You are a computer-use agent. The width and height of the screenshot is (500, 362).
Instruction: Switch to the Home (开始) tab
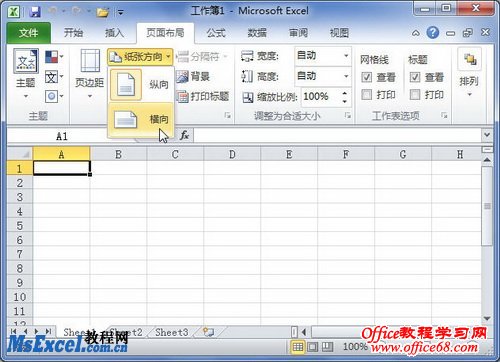coord(73,33)
